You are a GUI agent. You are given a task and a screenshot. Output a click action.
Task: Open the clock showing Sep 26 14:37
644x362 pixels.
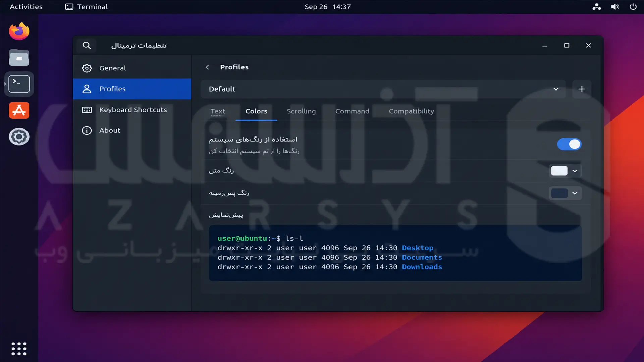pyautogui.click(x=327, y=7)
